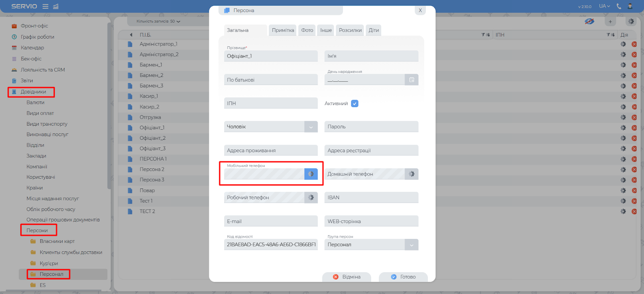Screen dimensions: 644x294
Task: Open the calendar picker for День народження
Action: coord(411,80)
